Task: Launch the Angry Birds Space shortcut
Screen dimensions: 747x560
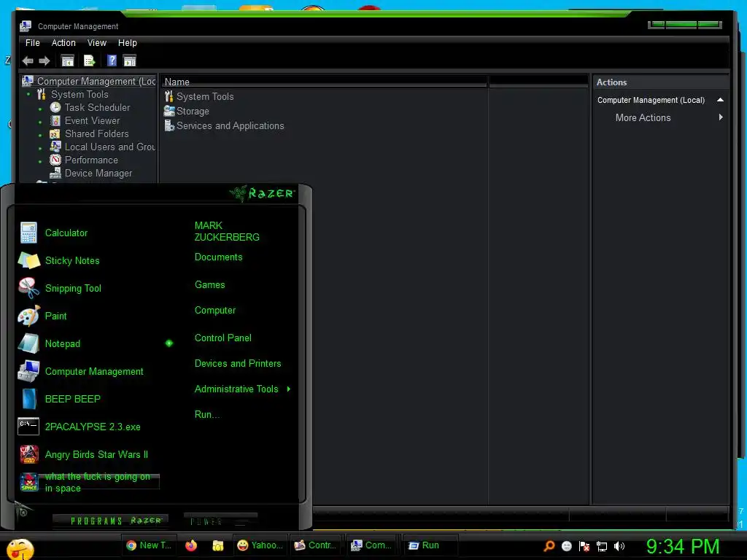Action: (x=88, y=483)
